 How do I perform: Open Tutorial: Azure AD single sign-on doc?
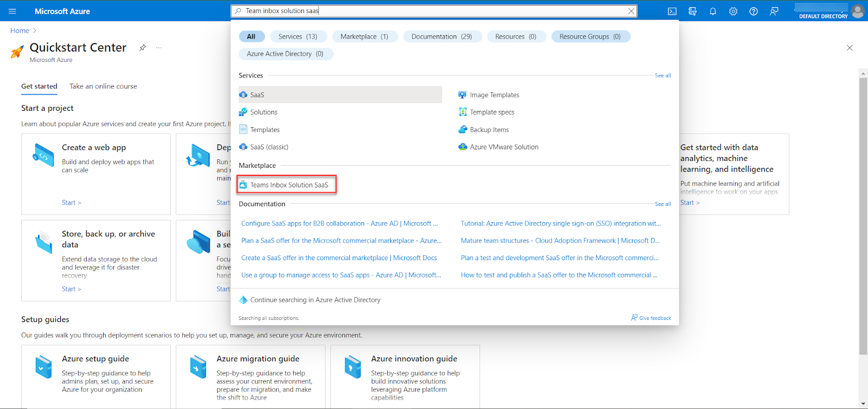(561, 223)
